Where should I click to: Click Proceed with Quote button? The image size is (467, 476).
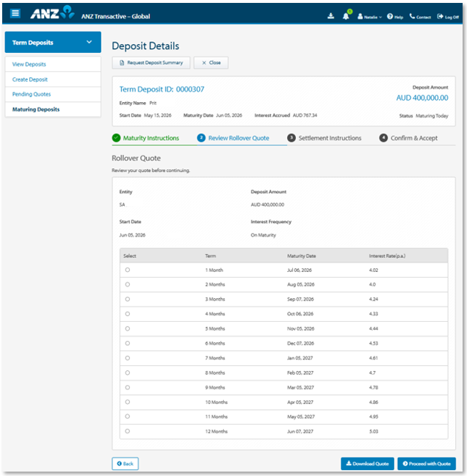[427, 464]
